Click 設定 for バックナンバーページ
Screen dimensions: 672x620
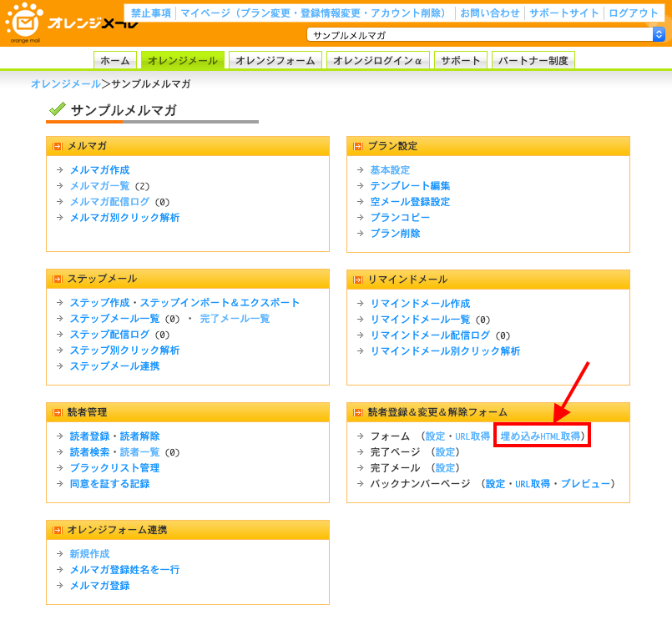[495, 484]
